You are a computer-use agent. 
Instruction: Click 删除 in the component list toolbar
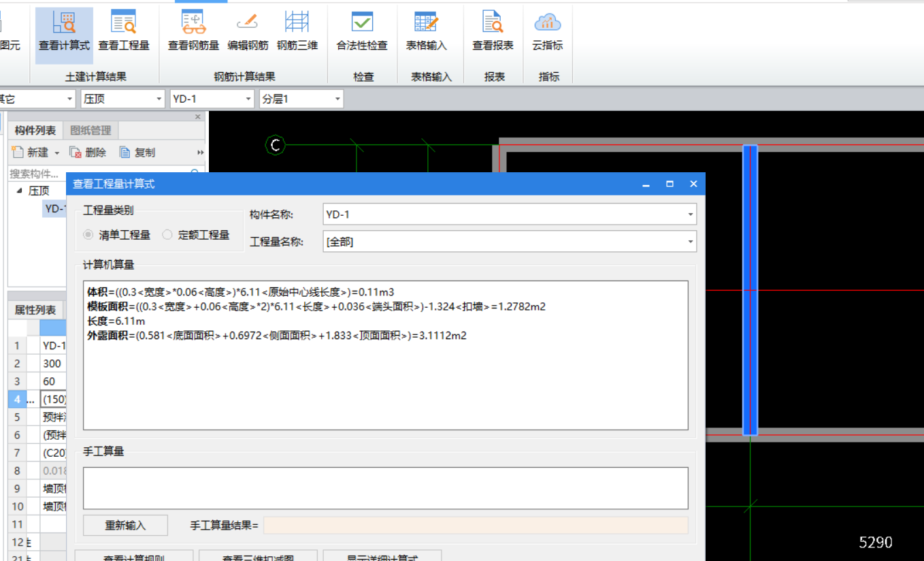[88, 153]
